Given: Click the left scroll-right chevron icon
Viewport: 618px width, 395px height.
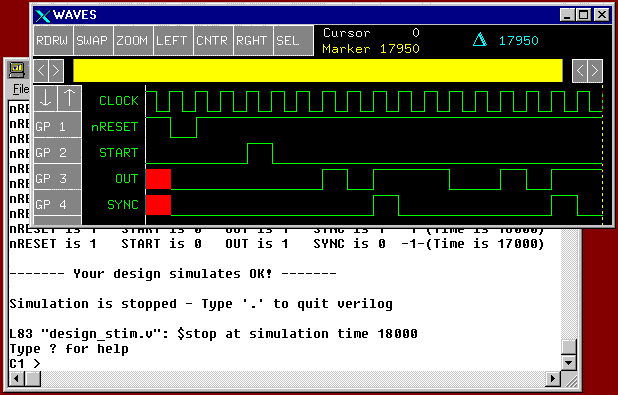Looking at the screenshot, I should coord(56,71).
